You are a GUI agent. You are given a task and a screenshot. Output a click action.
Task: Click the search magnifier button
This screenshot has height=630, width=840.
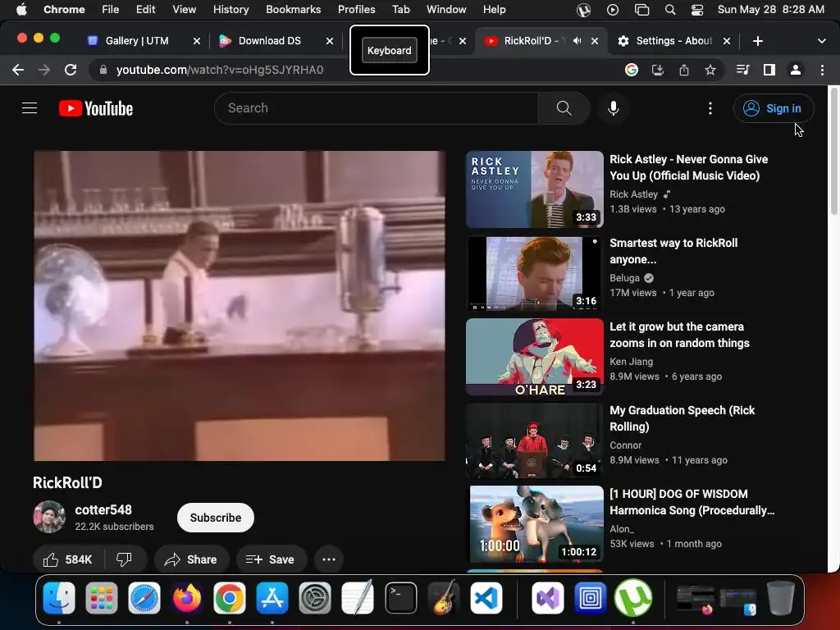(x=564, y=108)
